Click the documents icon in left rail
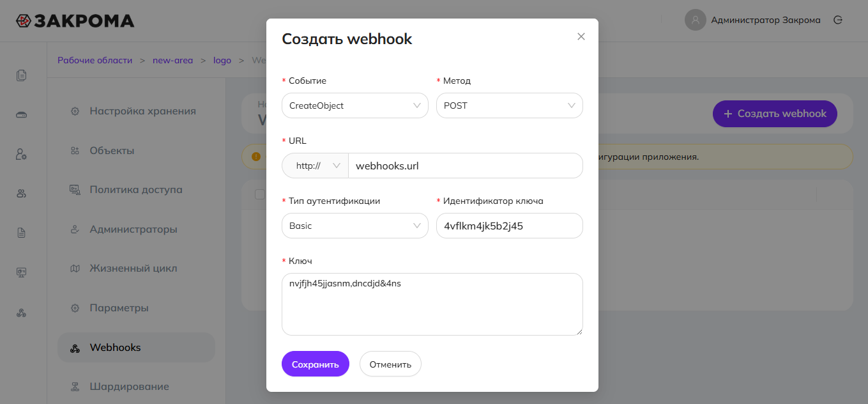Image resolution: width=868 pixels, height=404 pixels. [22, 75]
